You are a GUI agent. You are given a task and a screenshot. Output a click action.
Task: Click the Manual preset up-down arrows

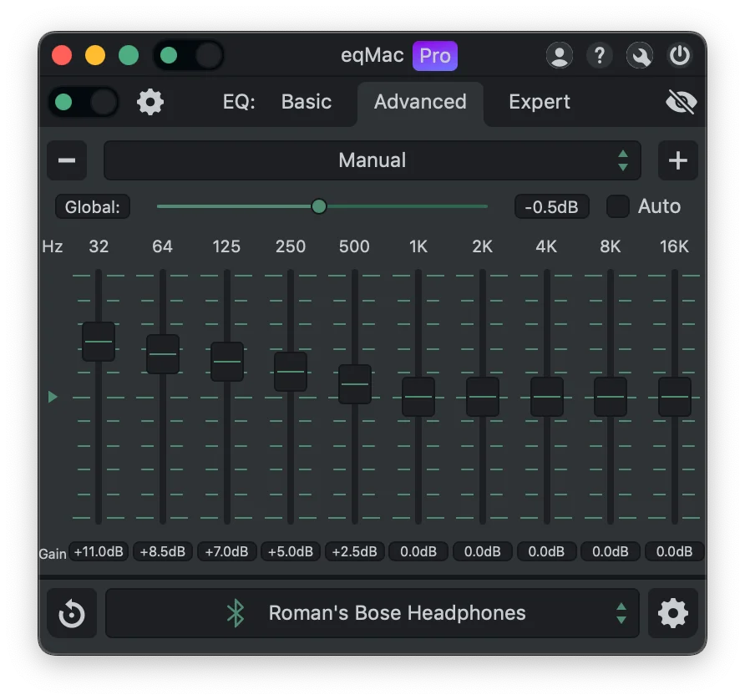(623, 160)
